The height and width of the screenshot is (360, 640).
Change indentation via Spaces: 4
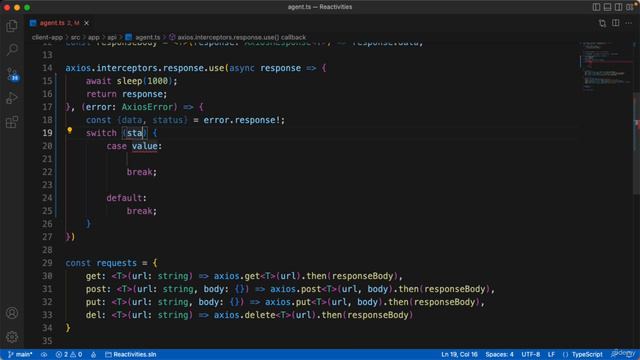coord(499,354)
